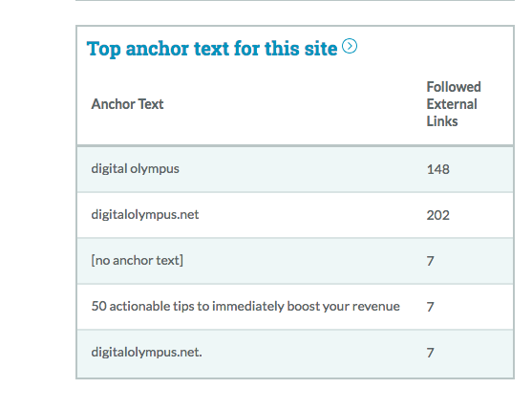532x410 pixels.
Task: Click the count 7 beside '[no anchor text]'
Action: tap(430, 261)
